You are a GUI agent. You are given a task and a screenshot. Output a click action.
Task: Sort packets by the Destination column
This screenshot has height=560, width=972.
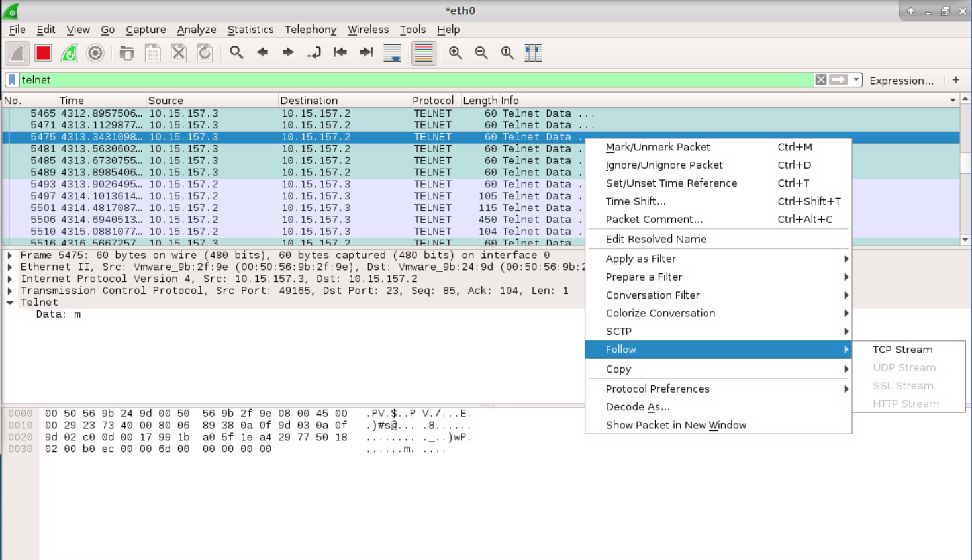click(x=344, y=101)
